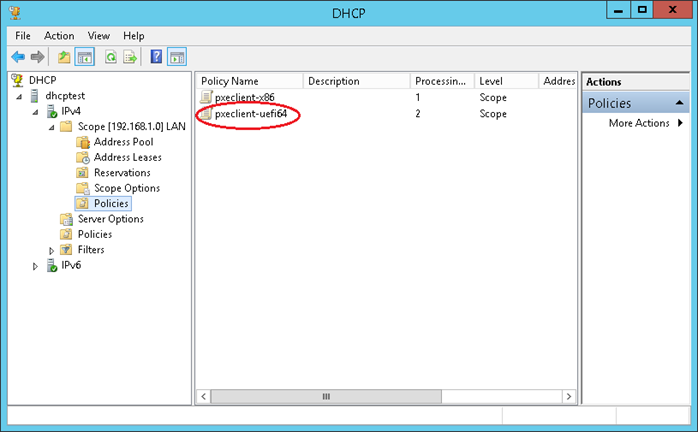This screenshot has height=432, width=698.
Task: Expand the Filters tree node
Action: pyautogui.click(x=52, y=250)
